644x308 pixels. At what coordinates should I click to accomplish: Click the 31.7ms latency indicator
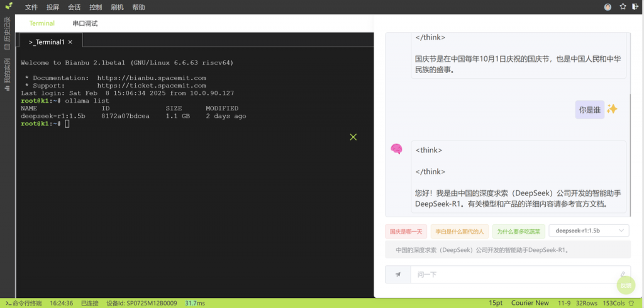click(195, 303)
